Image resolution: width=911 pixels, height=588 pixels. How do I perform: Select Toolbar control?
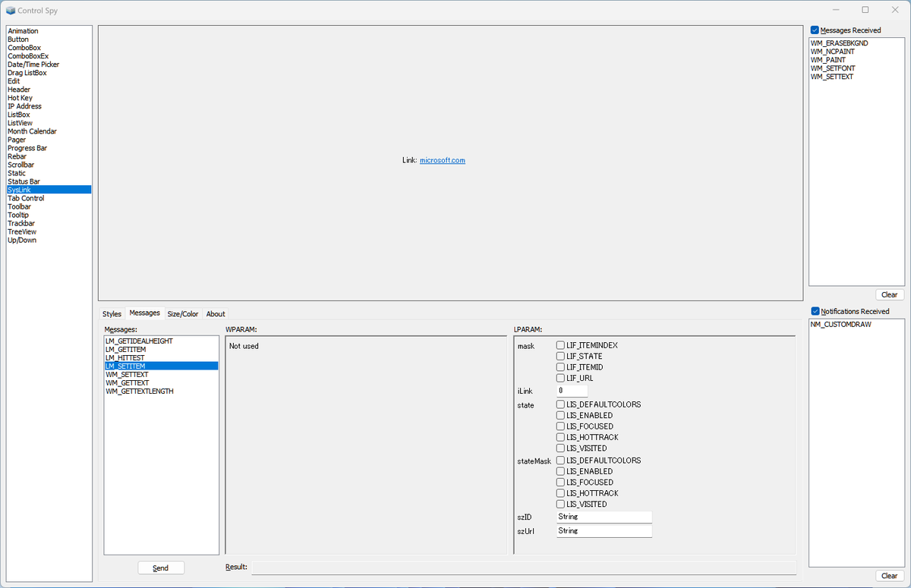point(49,206)
